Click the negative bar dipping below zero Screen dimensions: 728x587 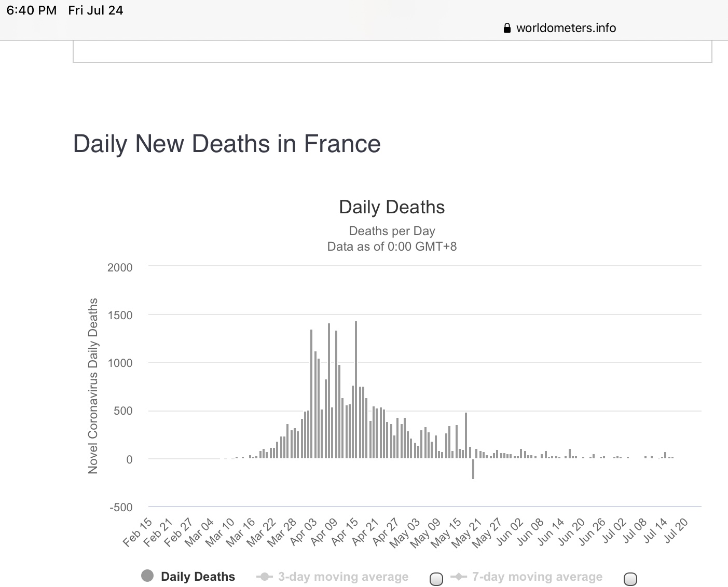473,469
